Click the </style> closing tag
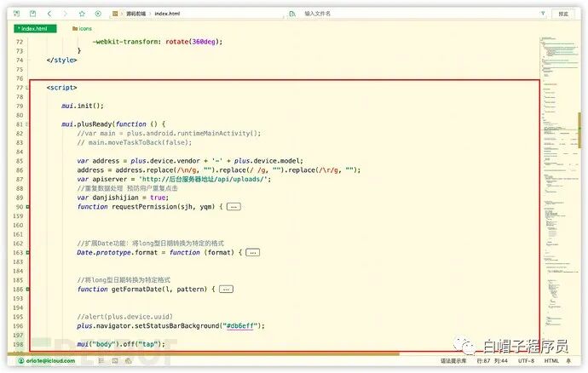The width and height of the screenshot is (588, 373). pos(62,60)
